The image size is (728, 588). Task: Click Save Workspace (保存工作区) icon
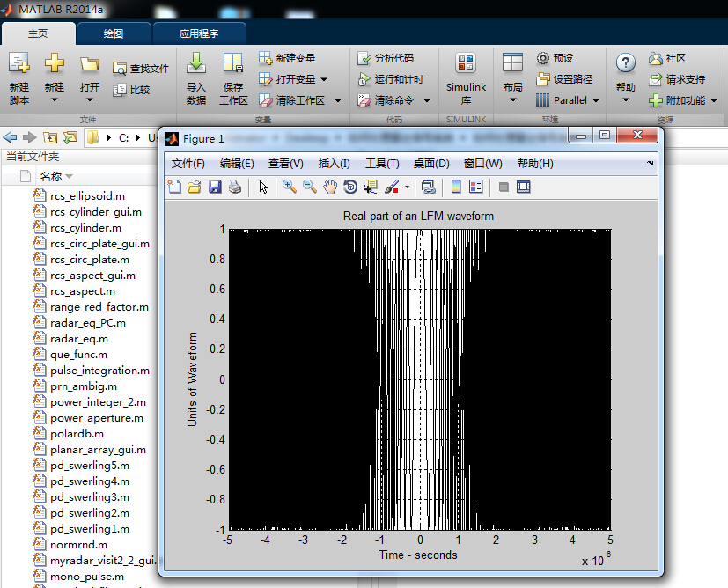pyautogui.click(x=233, y=63)
